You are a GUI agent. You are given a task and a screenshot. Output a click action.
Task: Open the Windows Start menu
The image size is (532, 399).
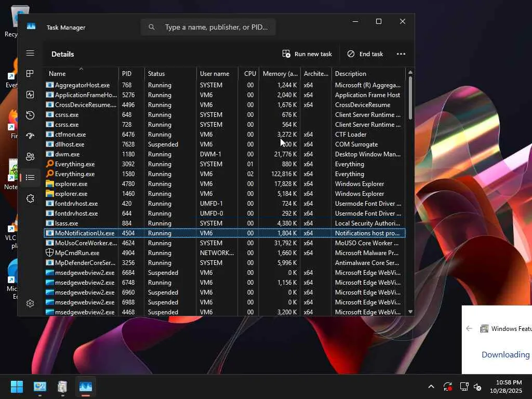coord(17,387)
